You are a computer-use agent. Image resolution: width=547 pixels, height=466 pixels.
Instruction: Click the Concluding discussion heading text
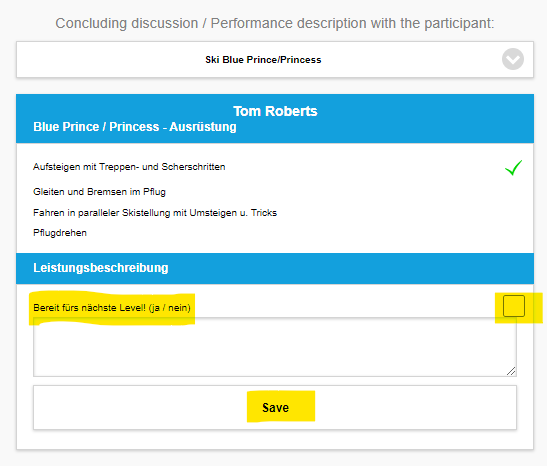click(x=275, y=23)
